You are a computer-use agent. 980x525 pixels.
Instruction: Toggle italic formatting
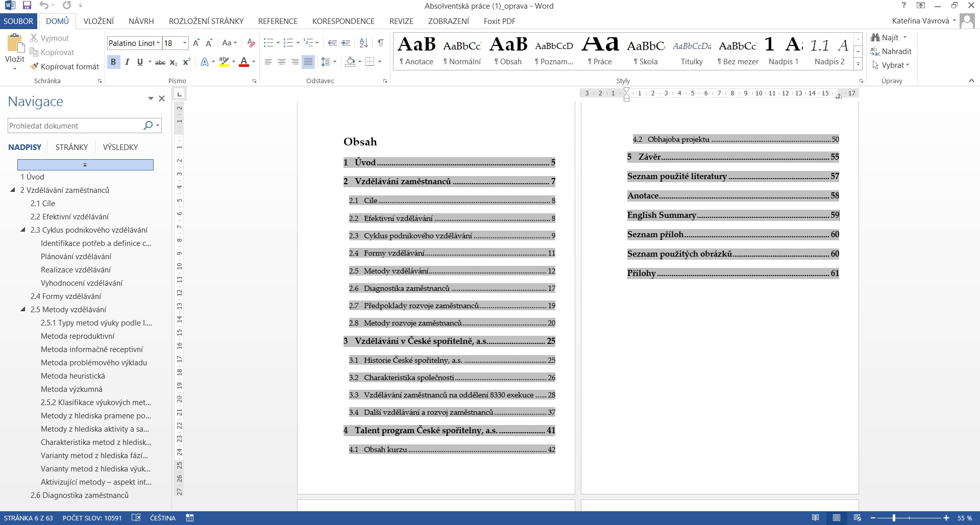click(x=127, y=62)
